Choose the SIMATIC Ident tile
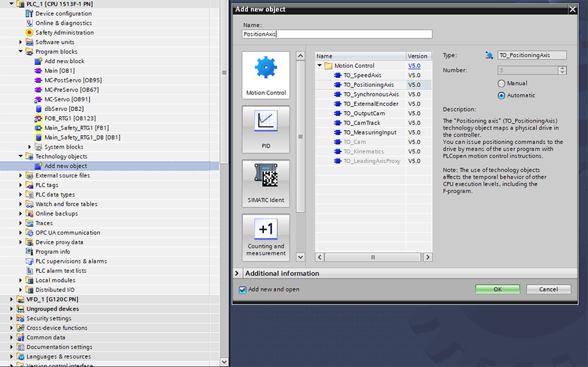Image resolution: width=588 pixels, height=367 pixels. coord(266,183)
